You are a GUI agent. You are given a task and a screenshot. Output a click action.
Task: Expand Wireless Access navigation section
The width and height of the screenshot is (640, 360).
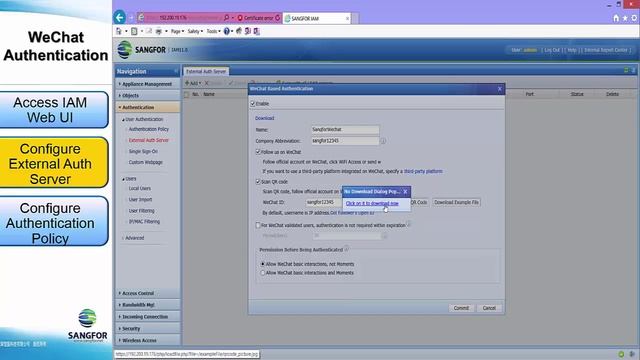(147, 340)
